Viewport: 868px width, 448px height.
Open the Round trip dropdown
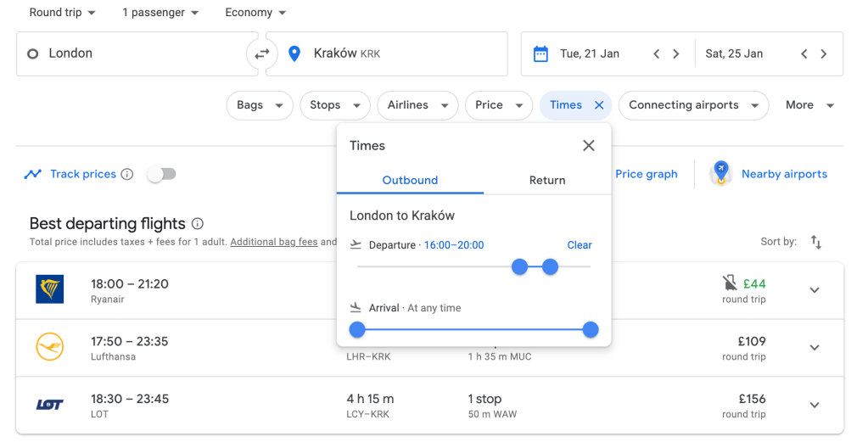(62, 13)
